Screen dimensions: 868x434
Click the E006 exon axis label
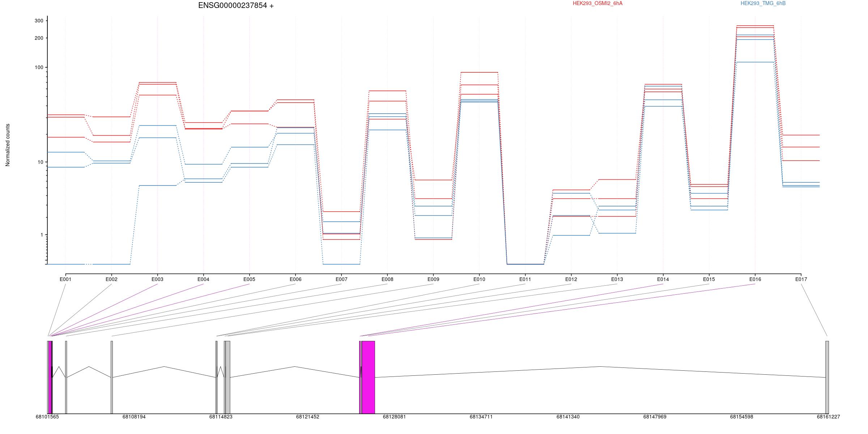click(295, 279)
